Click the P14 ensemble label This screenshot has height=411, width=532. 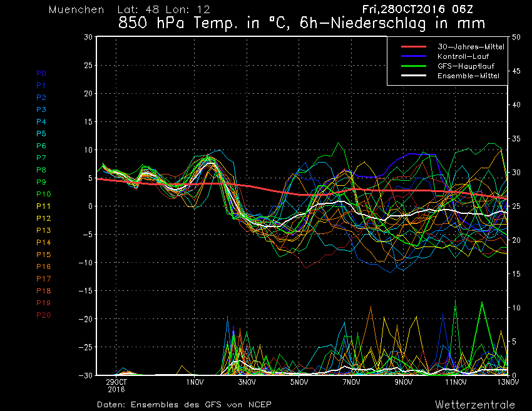click(43, 243)
